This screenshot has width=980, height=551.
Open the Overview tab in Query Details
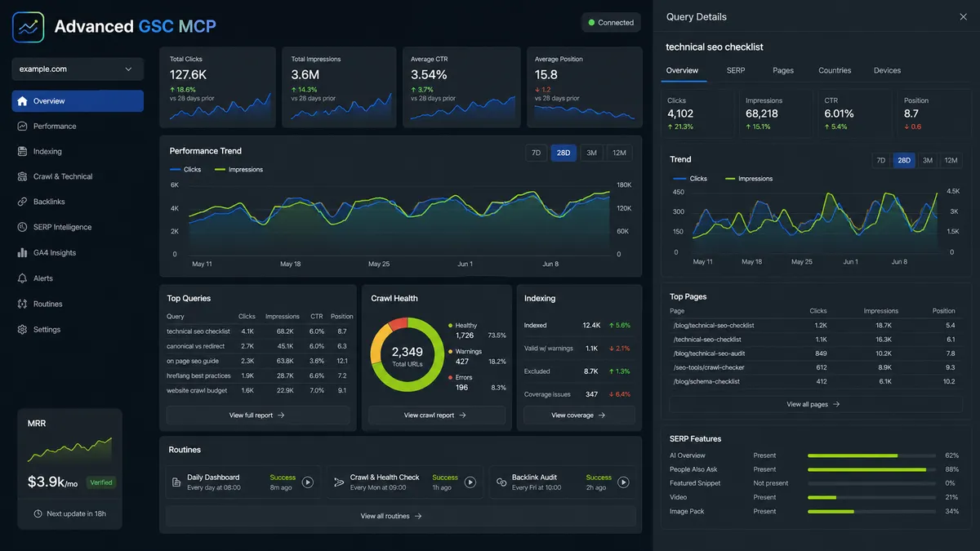click(682, 71)
